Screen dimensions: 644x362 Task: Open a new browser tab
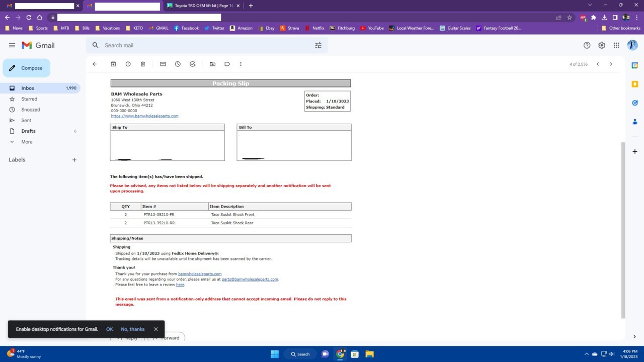[251, 6]
